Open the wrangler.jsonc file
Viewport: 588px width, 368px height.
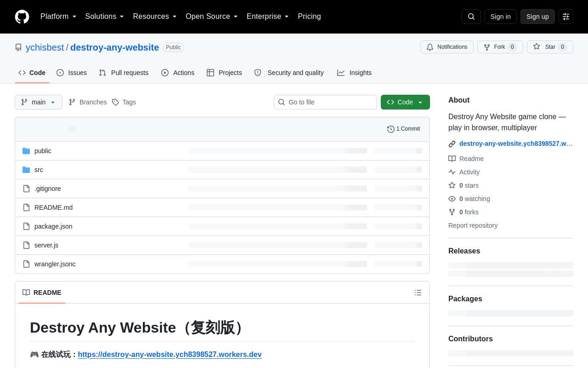pyautogui.click(x=55, y=264)
